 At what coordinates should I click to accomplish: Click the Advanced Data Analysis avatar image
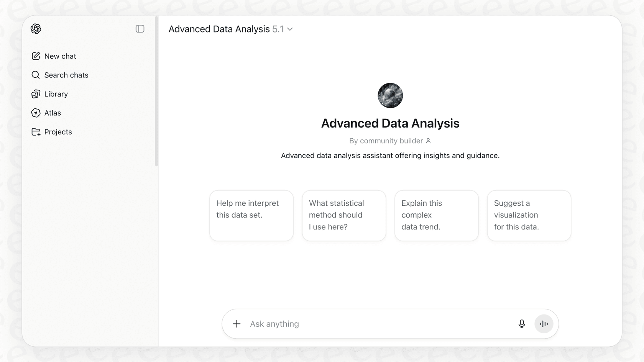390,95
